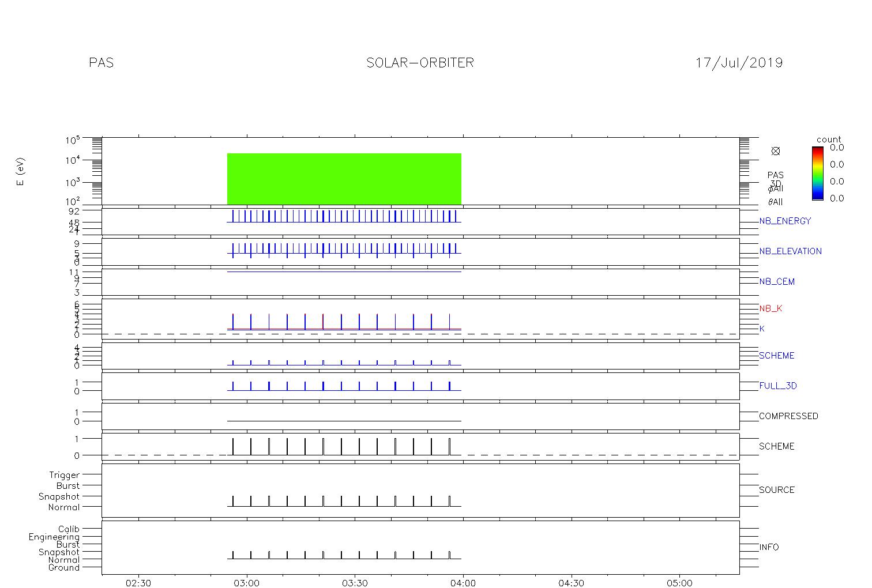The width and height of the screenshot is (872, 588).
Task: Click the red NB_K label
Action: coord(770,308)
